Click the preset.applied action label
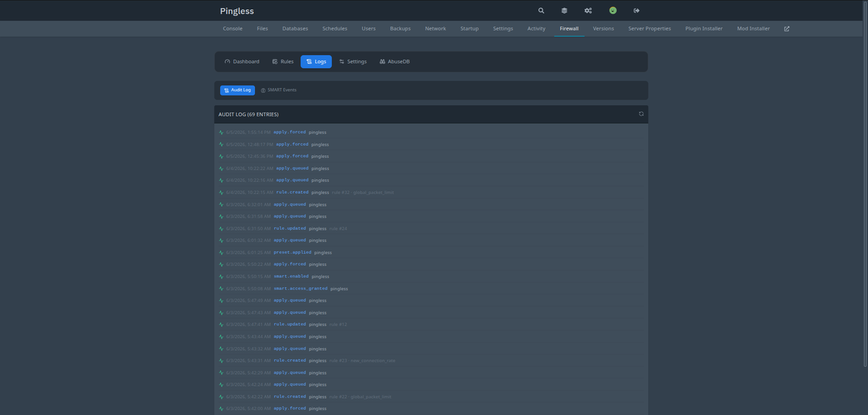 292,252
